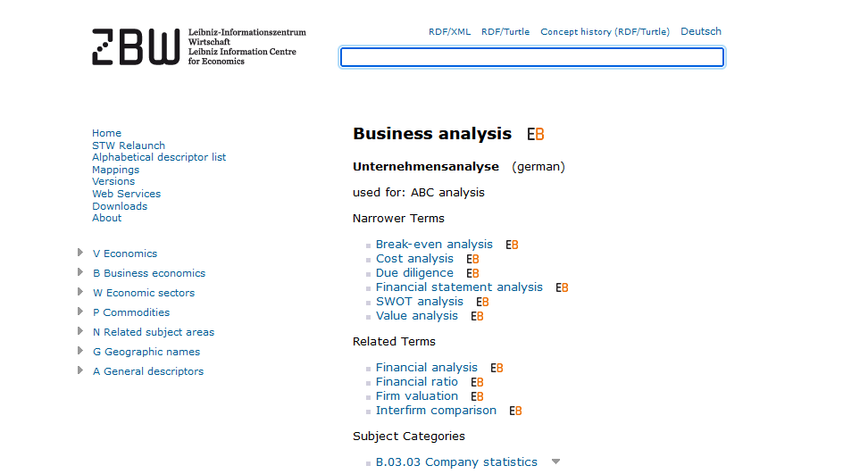
Task: Open the RDF/Turtle export link
Action: coord(505,32)
